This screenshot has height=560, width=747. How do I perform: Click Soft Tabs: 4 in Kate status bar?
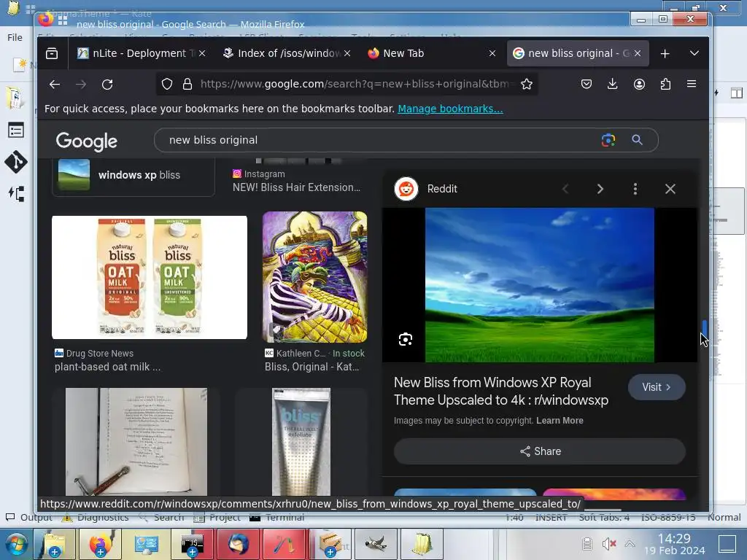(604, 517)
